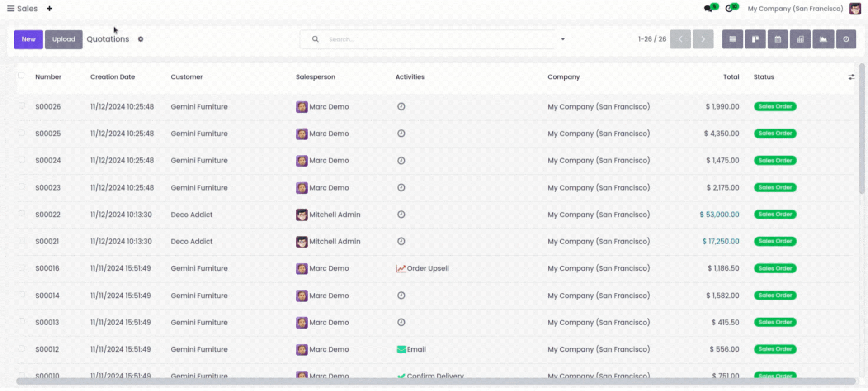Select the checkbox for order S00022

[x=21, y=213]
